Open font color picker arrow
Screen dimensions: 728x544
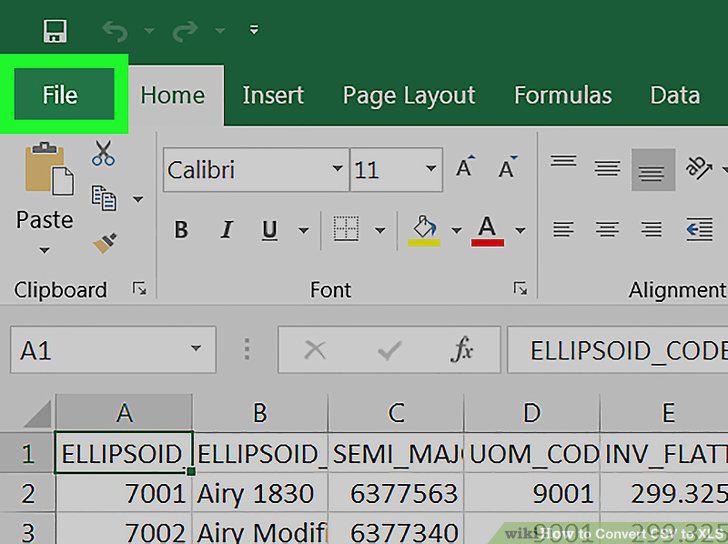coord(520,230)
